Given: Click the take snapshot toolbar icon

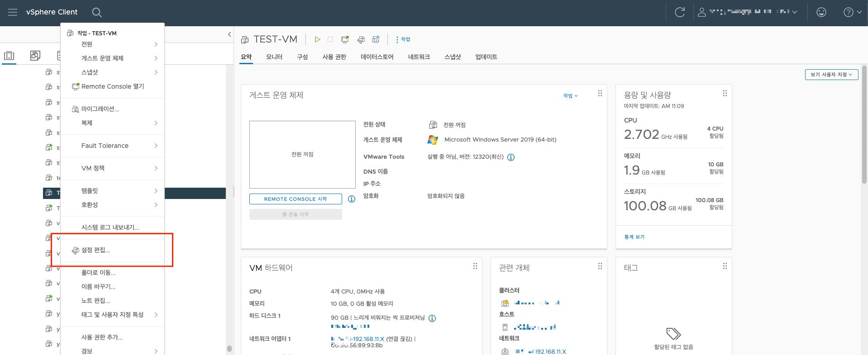Looking at the screenshot, I should point(376,39).
